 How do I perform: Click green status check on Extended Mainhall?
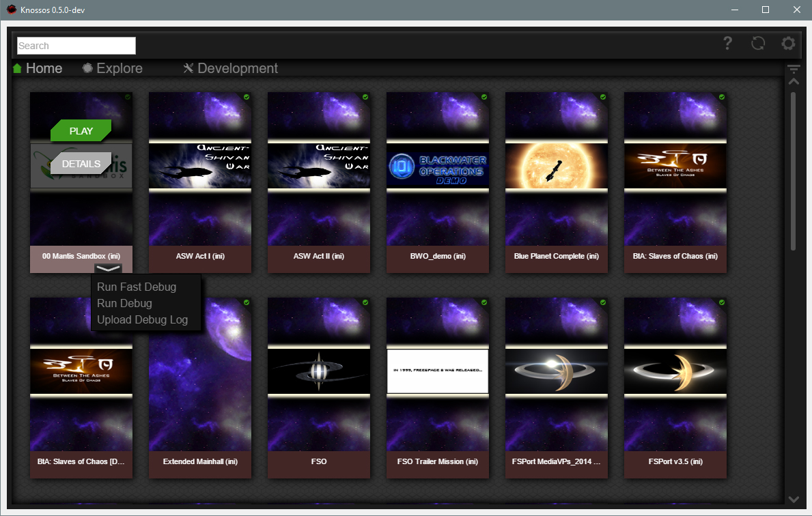(x=247, y=302)
